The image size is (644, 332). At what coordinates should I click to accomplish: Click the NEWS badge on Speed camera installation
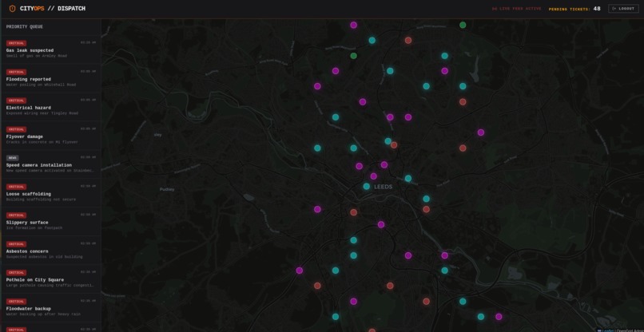[x=12, y=158]
